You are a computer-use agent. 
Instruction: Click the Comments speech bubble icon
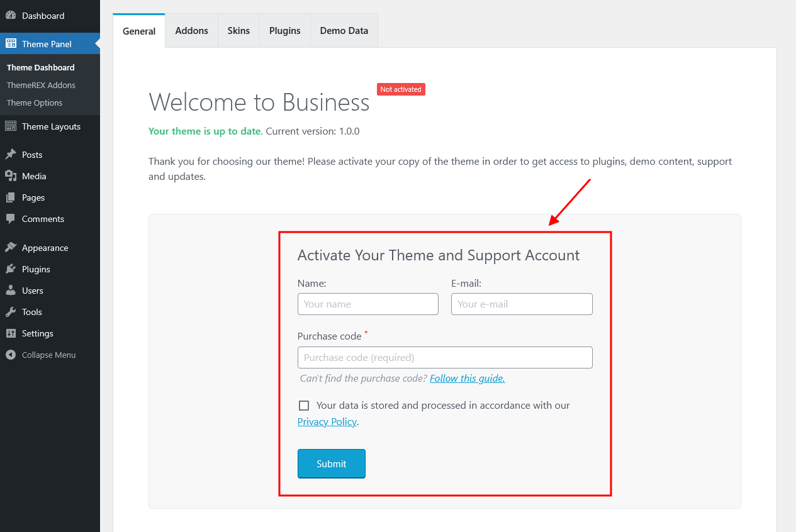tap(11, 219)
